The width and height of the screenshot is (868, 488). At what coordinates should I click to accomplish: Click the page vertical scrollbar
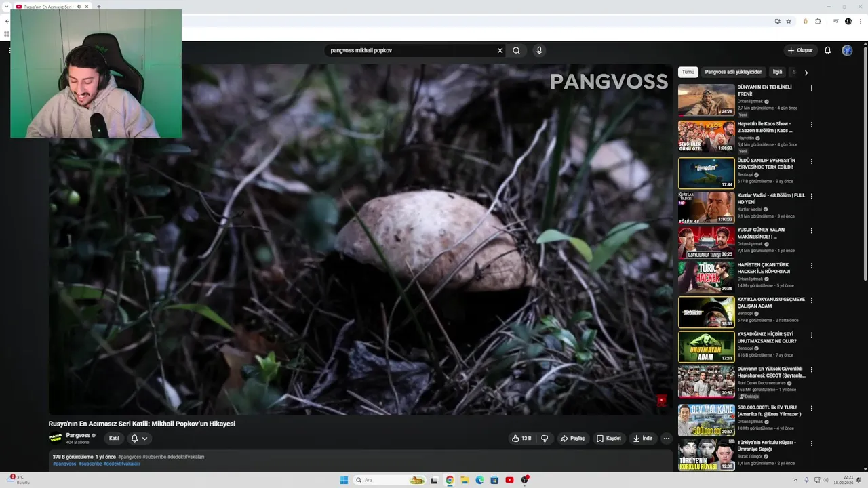[x=865, y=163]
